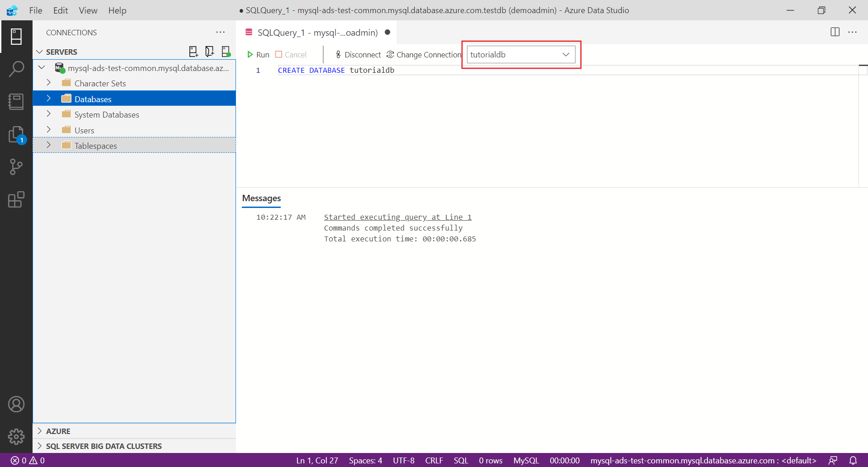This screenshot has height=467, width=868.
Task: Open the Notebooks view
Action: [16, 102]
